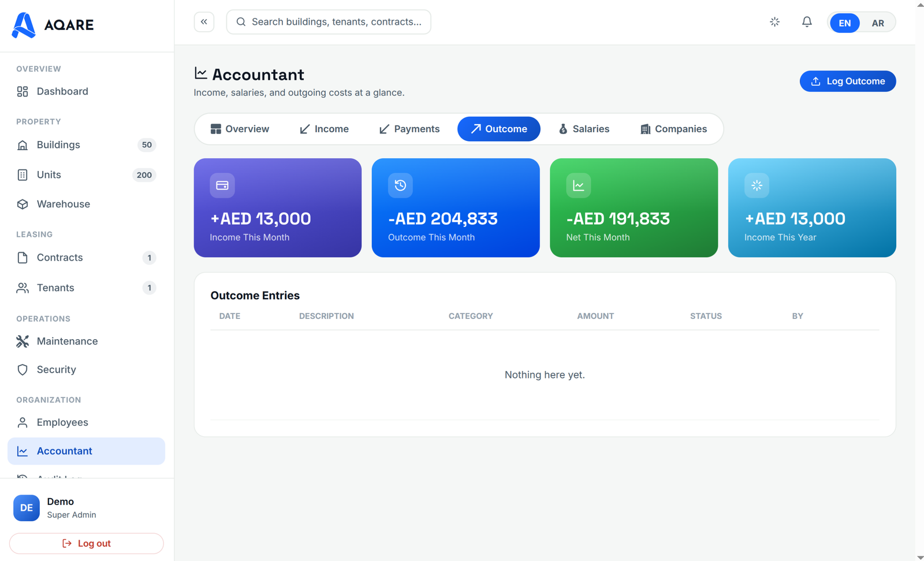
Task: Click the -AED 191,833 net value
Action: point(618,219)
